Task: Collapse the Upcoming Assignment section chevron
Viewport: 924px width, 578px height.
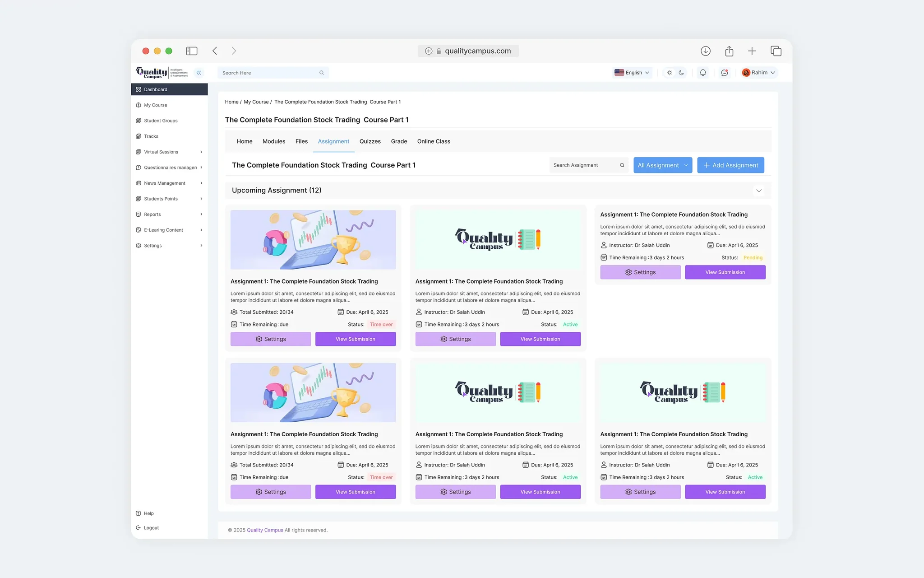Action: click(x=759, y=191)
